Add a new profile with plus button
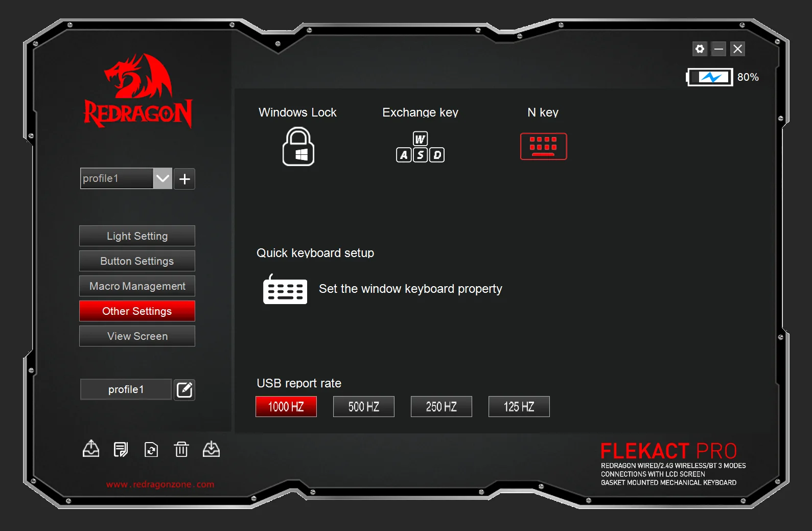This screenshot has height=531, width=812. pos(184,179)
